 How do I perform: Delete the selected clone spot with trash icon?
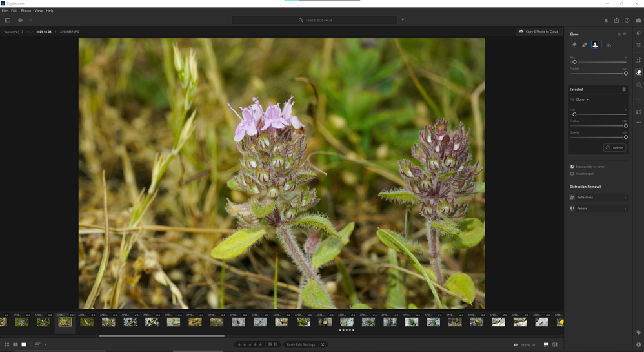click(x=624, y=89)
